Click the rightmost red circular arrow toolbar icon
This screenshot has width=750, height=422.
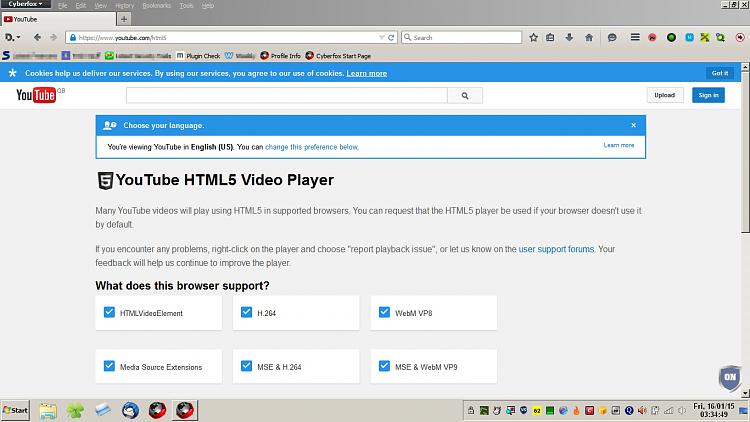pos(739,37)
